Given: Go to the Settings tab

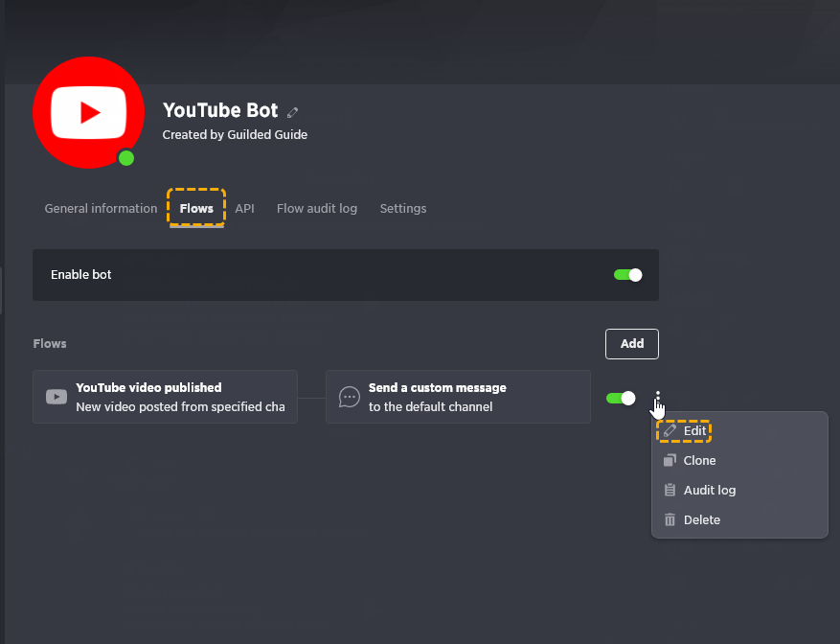Looking at the screenshot, I should 403,209.
